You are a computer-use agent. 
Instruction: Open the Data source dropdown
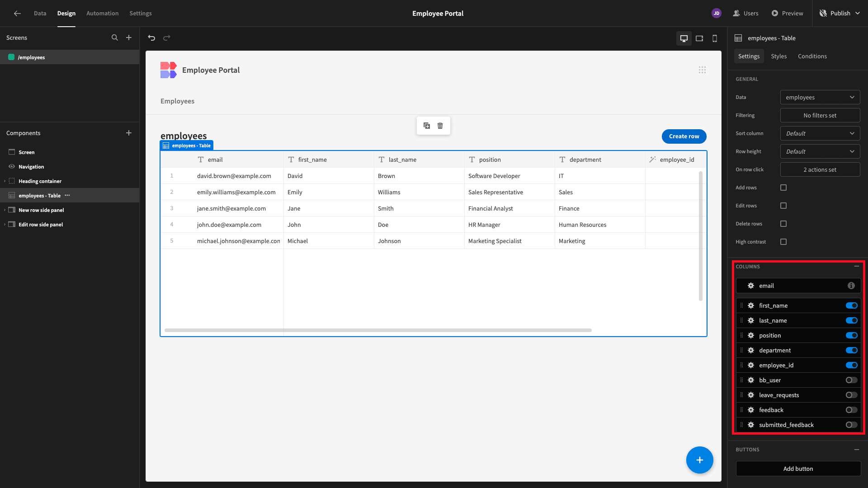pyautogui.click(x=820, y=97)
